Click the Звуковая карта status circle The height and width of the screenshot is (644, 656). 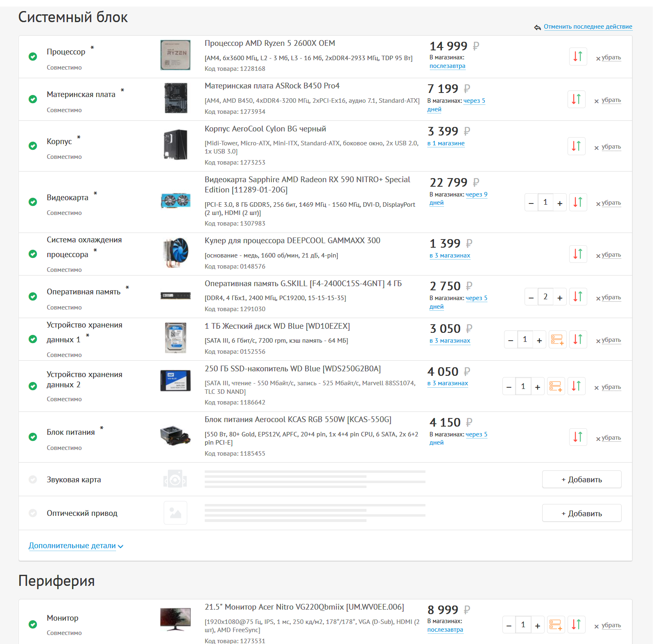[33, 479]
